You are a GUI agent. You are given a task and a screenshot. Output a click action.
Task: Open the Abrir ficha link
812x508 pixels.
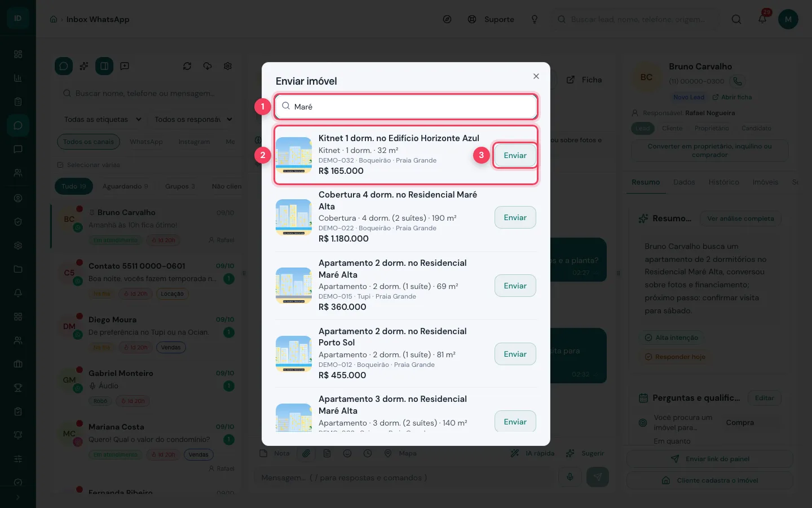click(x=732, y=97)
